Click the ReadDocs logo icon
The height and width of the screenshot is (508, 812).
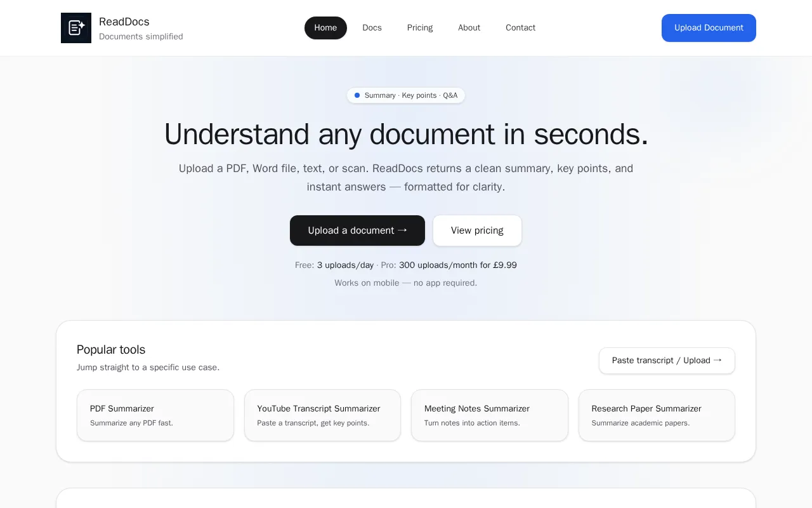[76, 28]
